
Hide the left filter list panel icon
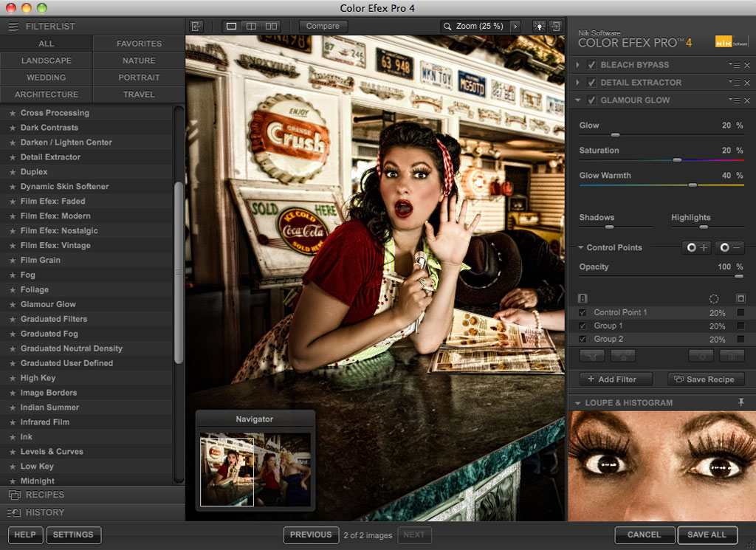click(196, 27)
